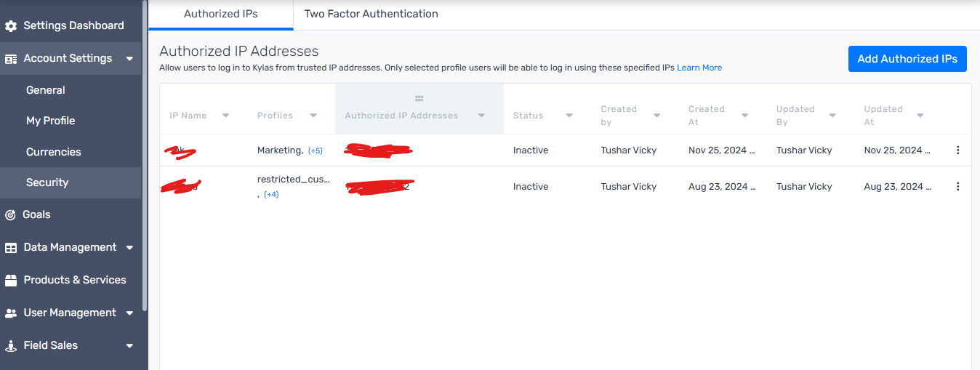Open three-dot menu for Nov 25 row
Viewport: 980px width, 370px height.
(x=957, y=150)
